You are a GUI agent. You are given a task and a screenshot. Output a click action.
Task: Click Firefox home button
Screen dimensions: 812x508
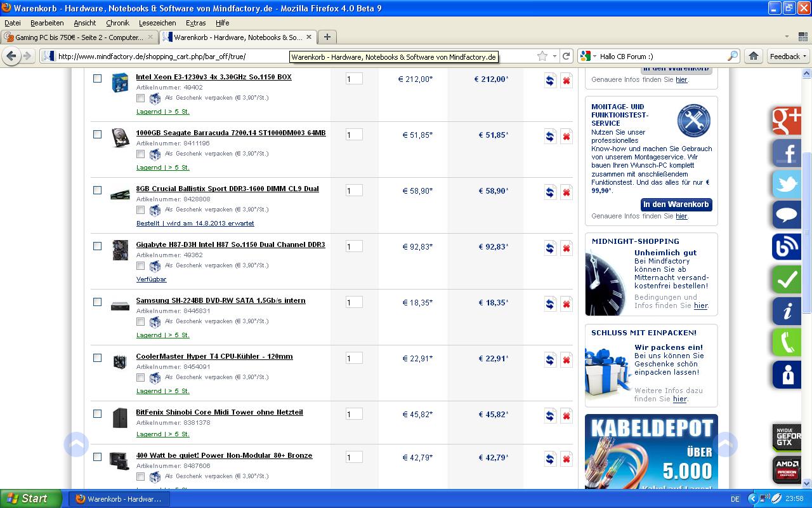[x=753, y=56]
